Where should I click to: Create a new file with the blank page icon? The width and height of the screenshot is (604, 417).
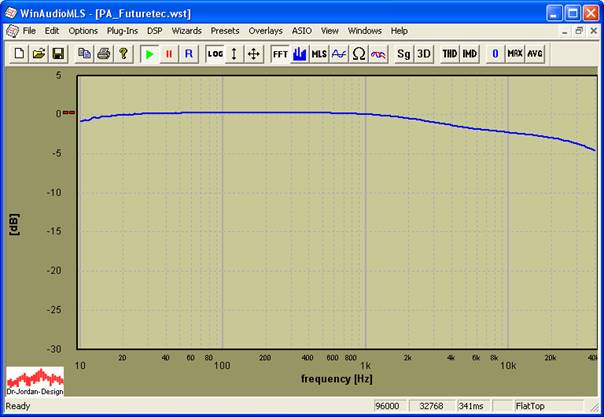click(x=19, y=54)
